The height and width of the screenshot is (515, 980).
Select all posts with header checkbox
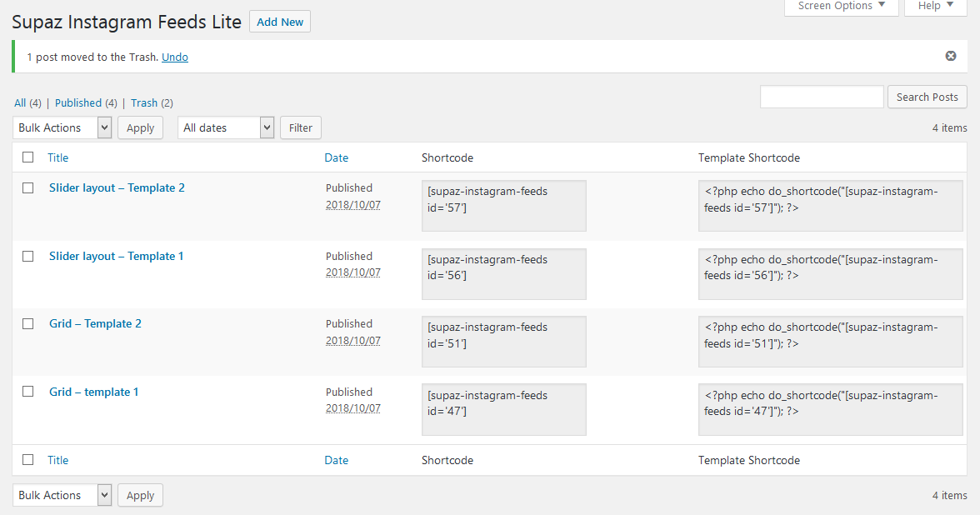pos(28,157)
